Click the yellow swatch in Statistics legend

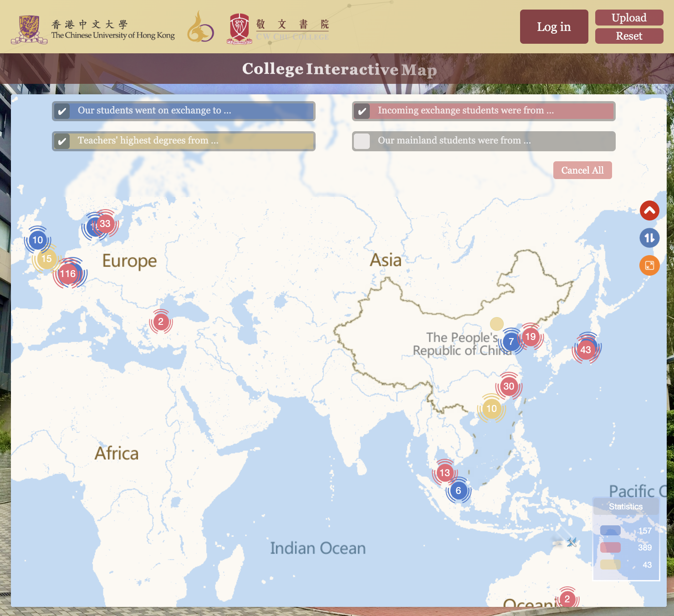click(610, 565)
